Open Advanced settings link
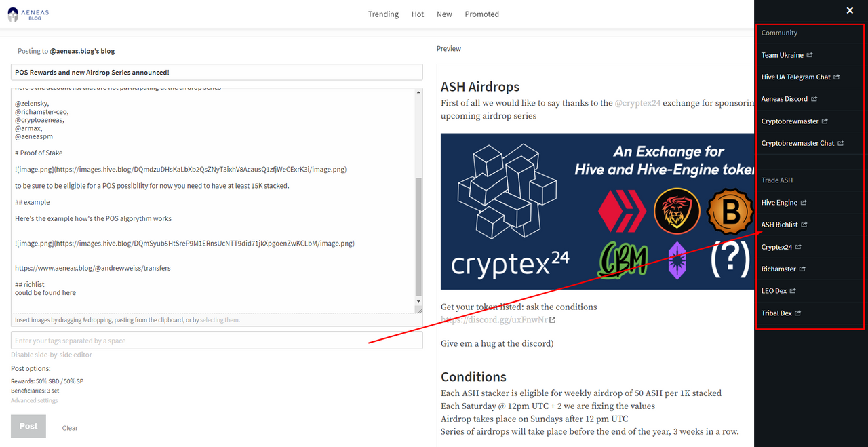The height and width of the screenshot is (447, 868). [x=35, y=400]
